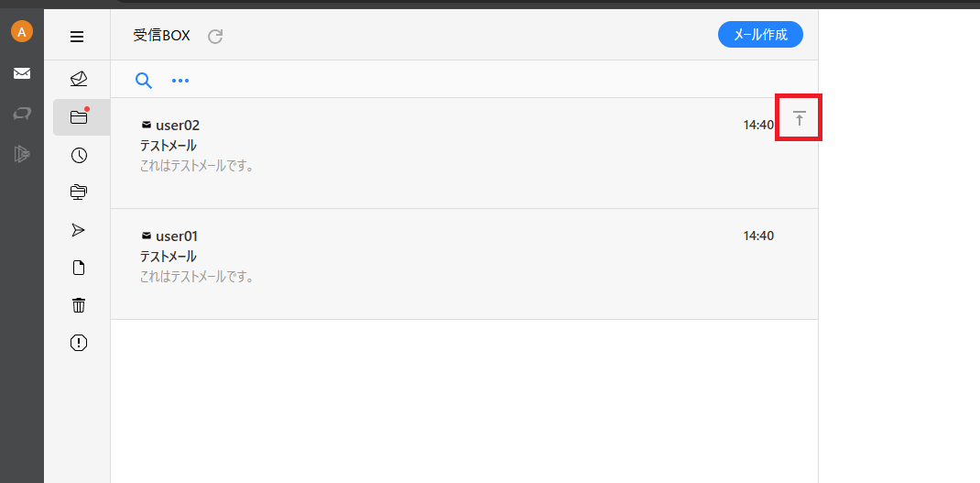Image resolution: width=980 pixels, height=483 pixels.
Task: Open the mail envelope icon in dark sidebar
Action: click(x=22, y=74)
